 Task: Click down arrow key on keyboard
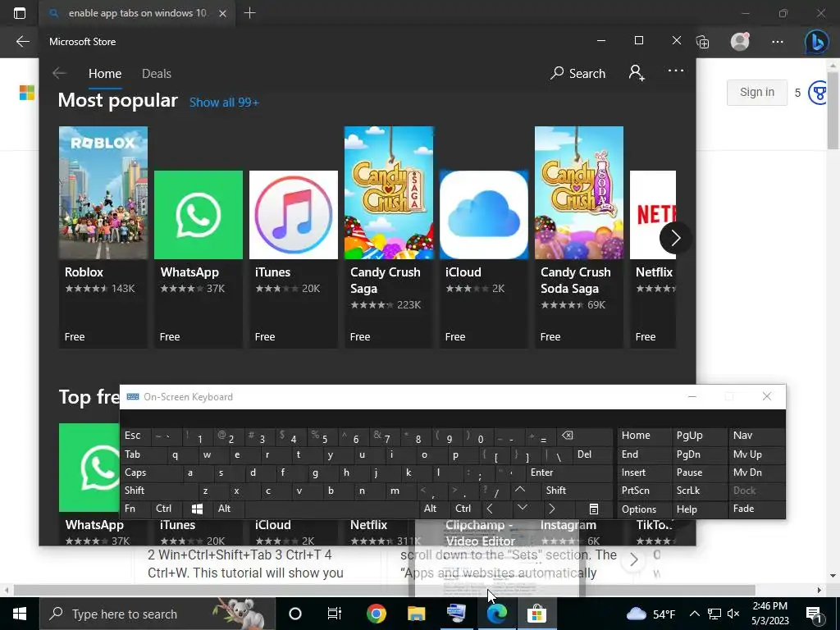click(523, 508)
